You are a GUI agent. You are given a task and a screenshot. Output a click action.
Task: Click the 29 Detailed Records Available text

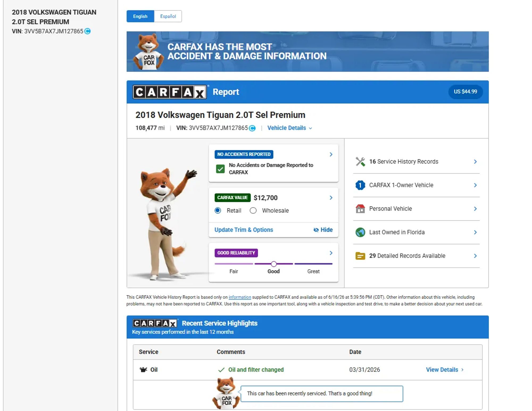[x=407, y=256]
